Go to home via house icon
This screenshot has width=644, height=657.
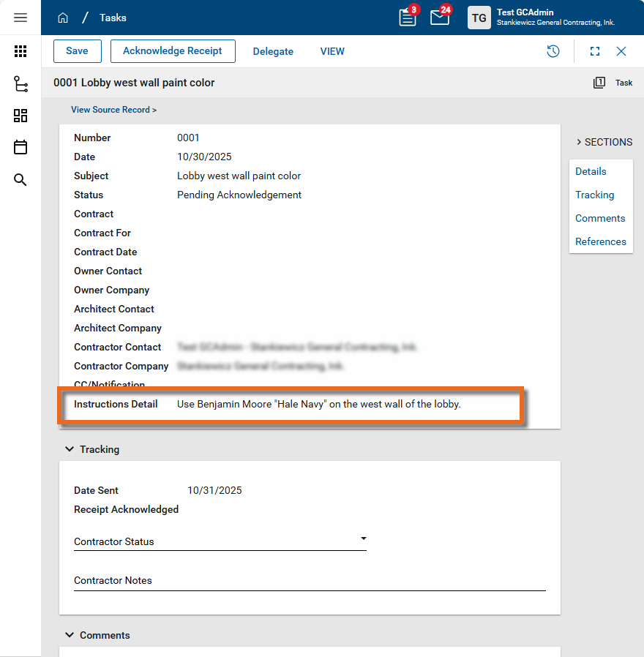63,18
